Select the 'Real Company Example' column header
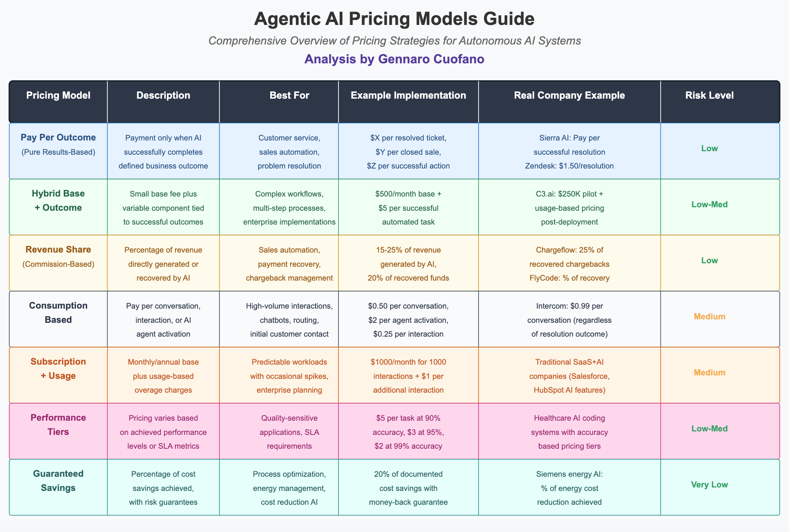 pos(569,96)
